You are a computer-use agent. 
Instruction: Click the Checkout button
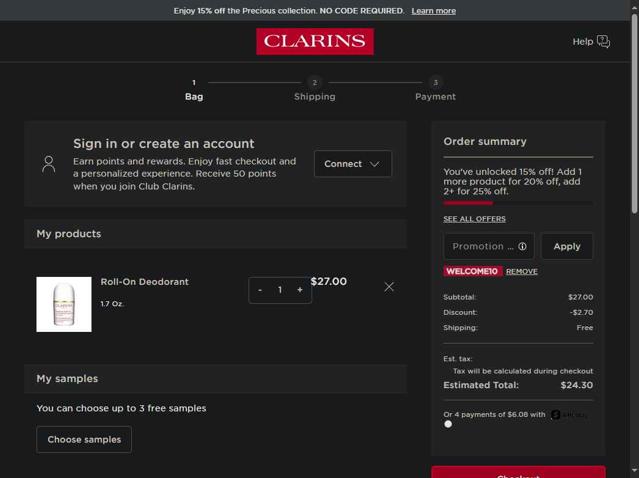point(518,473)
